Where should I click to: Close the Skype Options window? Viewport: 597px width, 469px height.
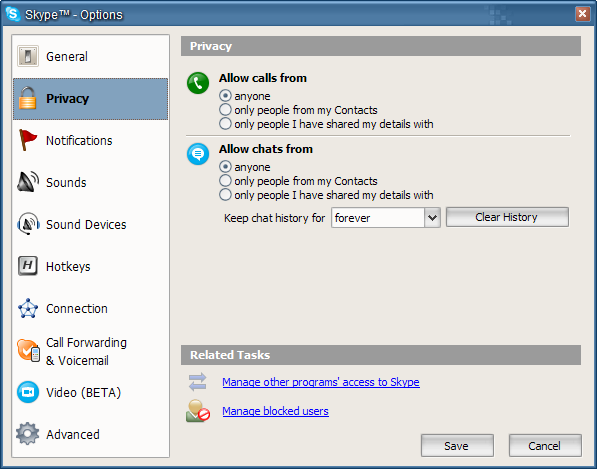click(582, 14)
